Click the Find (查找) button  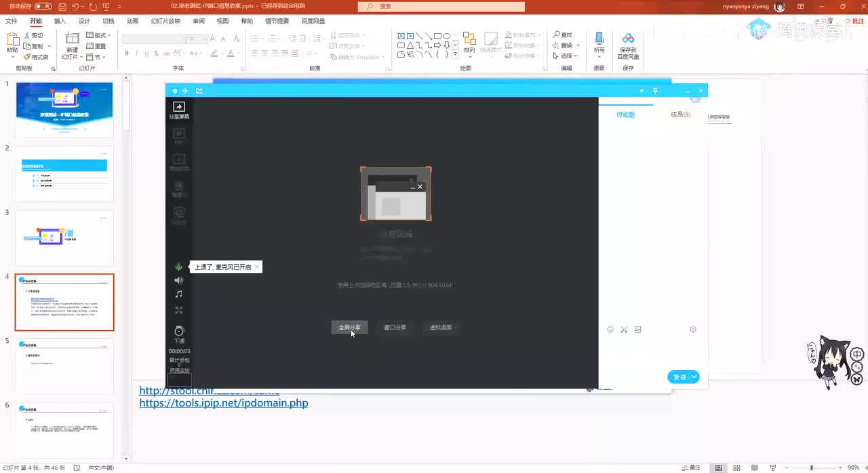pos(563,35)
